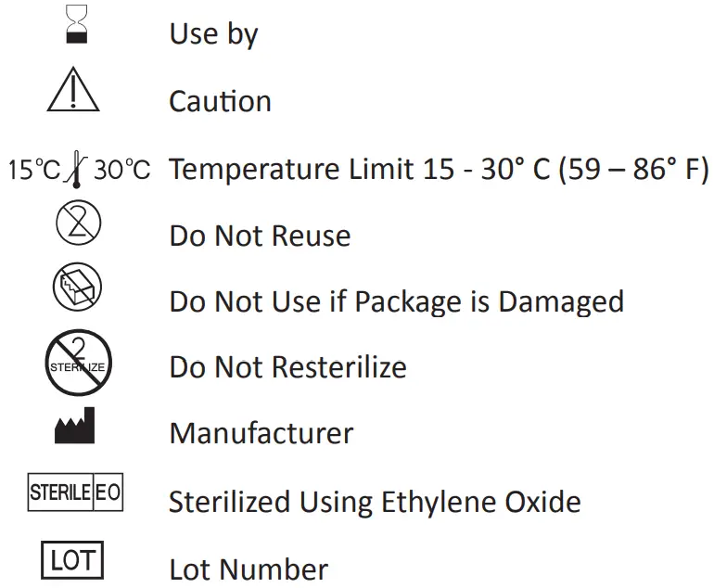The width and height of the screenshot is (714, 588).
Task: Select "Do Not Use if Package is Damaged" text
Action: 396,301
